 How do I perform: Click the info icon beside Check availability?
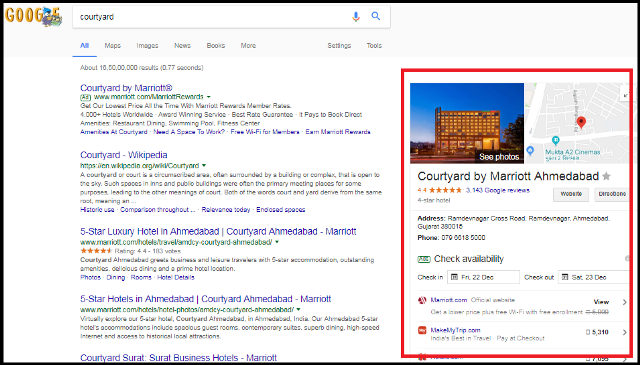[627, 259]
